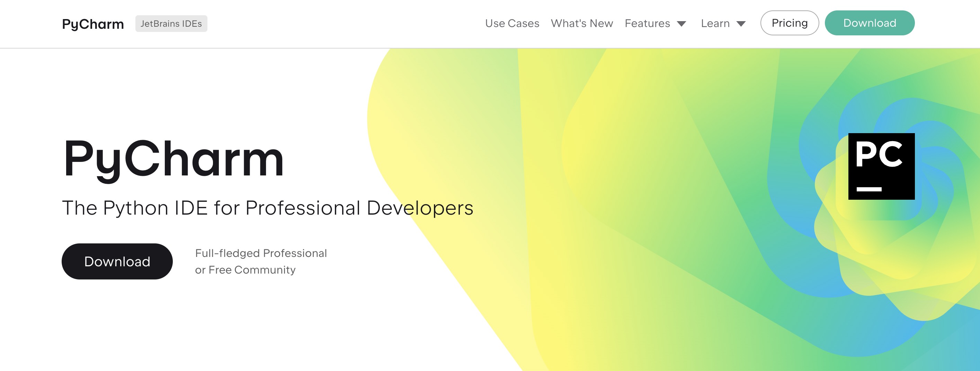This screenshot has height=371, width=980.
Task: Expand the Learn dropdown arrow
Action: [x=741, y=24]
